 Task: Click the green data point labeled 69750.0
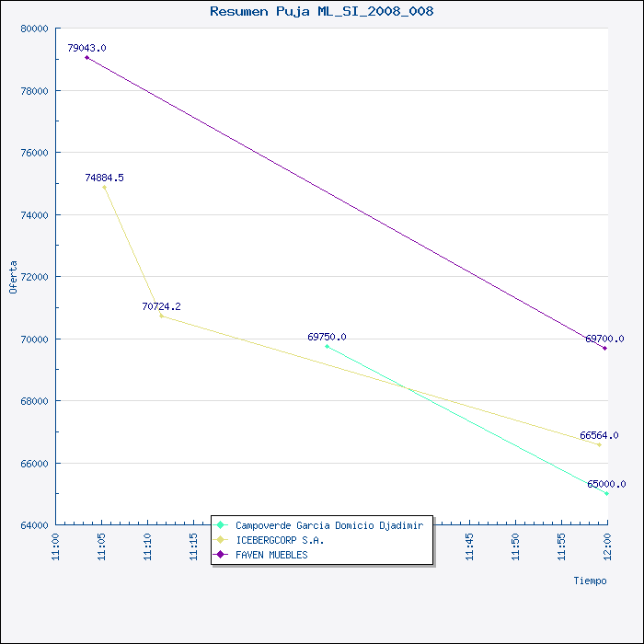pos(327,346)
